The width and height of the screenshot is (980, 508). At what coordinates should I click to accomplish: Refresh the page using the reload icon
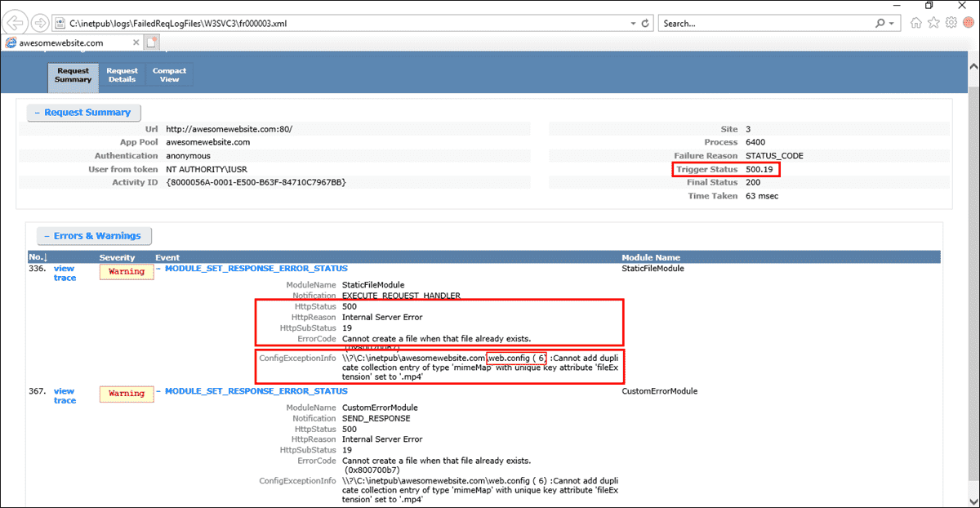[645, 23]
